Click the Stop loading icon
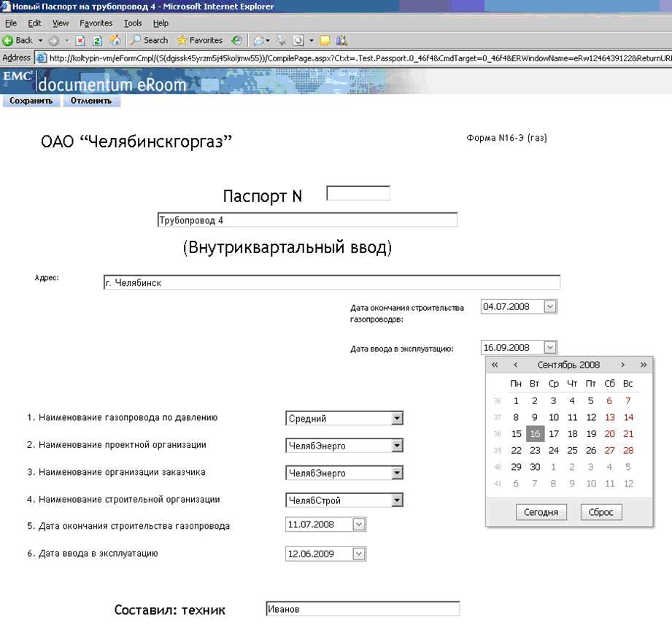Viewport: 672px width, 639px height. click(x=79, y=40)
